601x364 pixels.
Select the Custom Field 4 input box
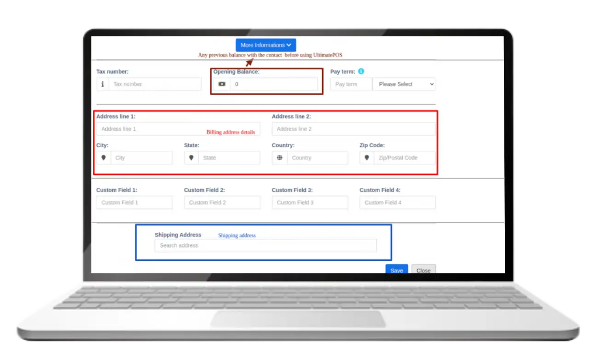(x=398, y=202)
